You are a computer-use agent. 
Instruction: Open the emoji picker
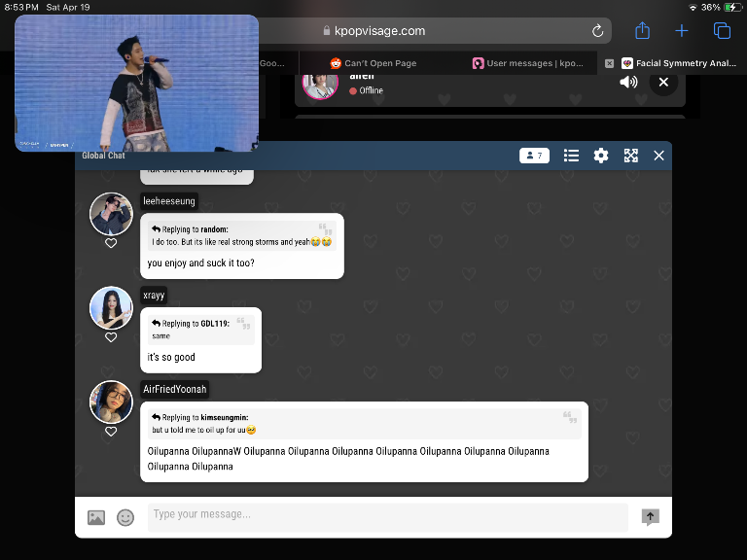(125, 517)
